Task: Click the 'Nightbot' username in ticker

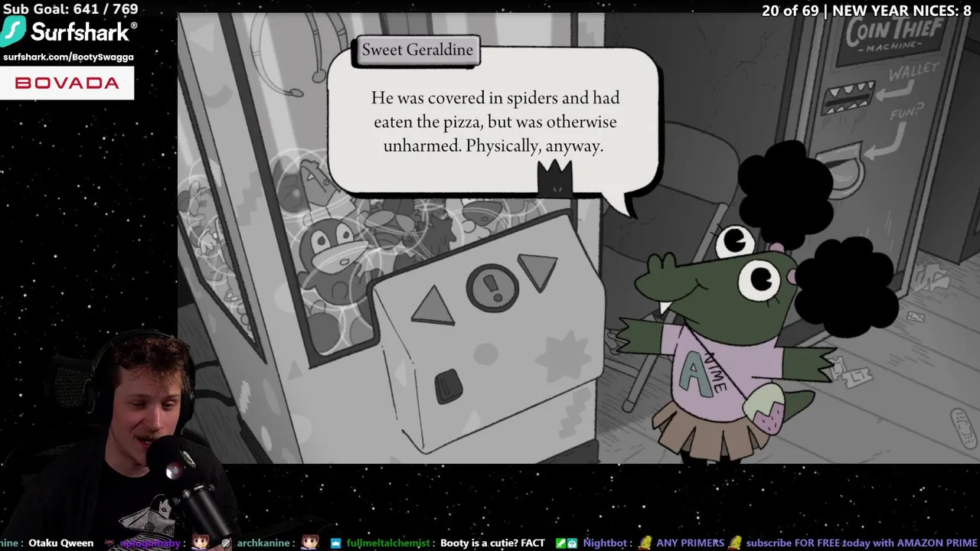Action: 605,543
